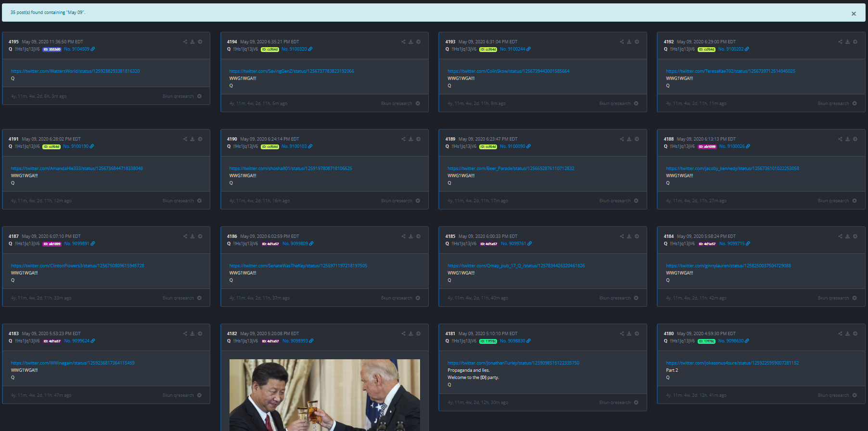Open post link No. 9100090

click(x=515, y=146)
